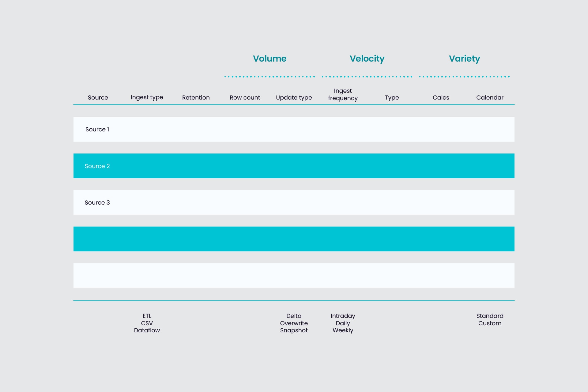Viewport: 588px width, 392px height.
Task: Click the Delta option text
Action: (294, 316)
